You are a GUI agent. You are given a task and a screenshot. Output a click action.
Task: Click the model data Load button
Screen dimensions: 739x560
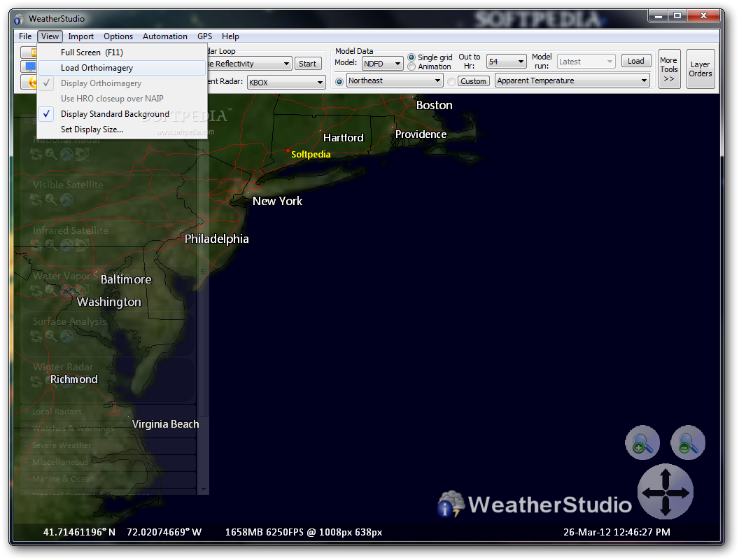(636, 61)
